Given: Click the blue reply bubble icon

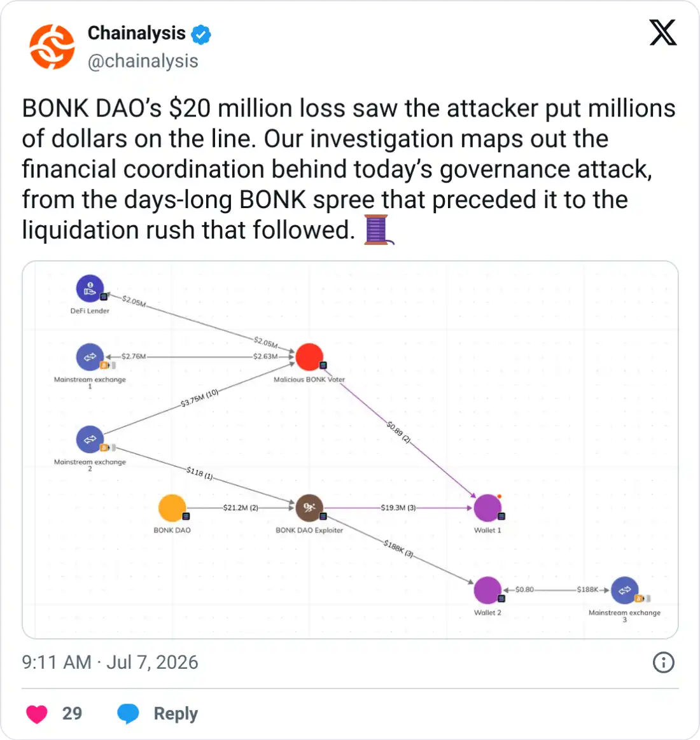Looking at the screenshot, I should [x=128, y=713].
